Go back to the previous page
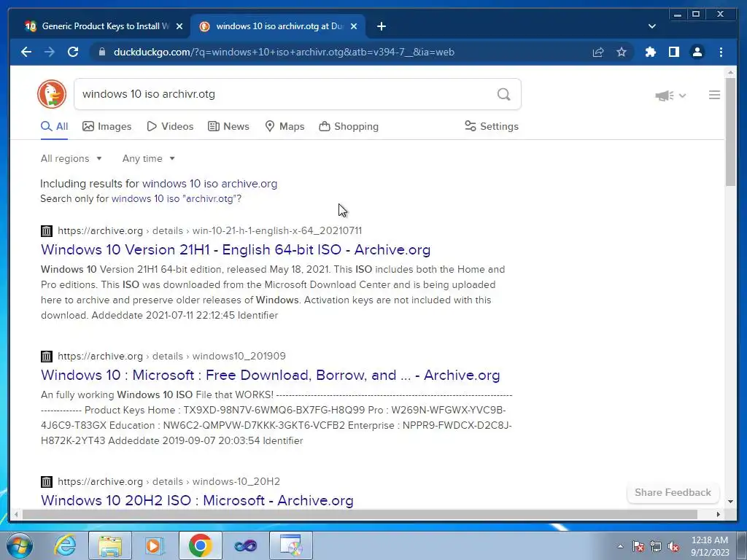 (26, 52)
